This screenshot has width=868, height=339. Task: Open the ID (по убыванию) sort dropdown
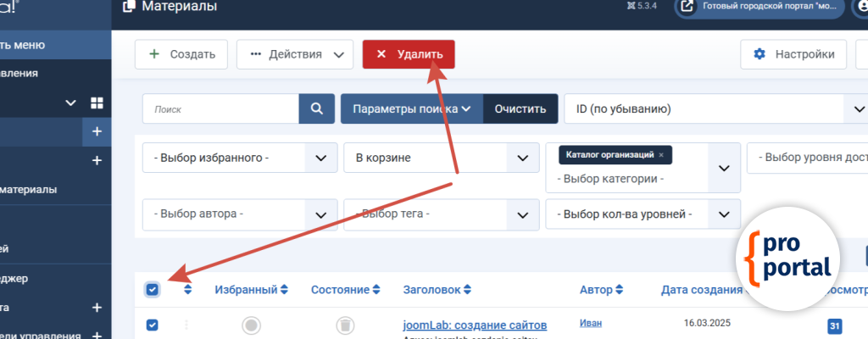click(714, 109)
